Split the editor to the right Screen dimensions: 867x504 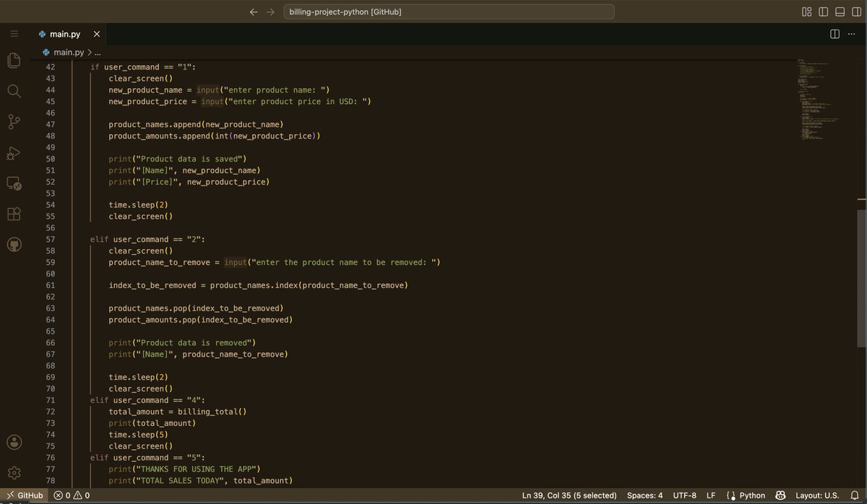click(834, 34)
